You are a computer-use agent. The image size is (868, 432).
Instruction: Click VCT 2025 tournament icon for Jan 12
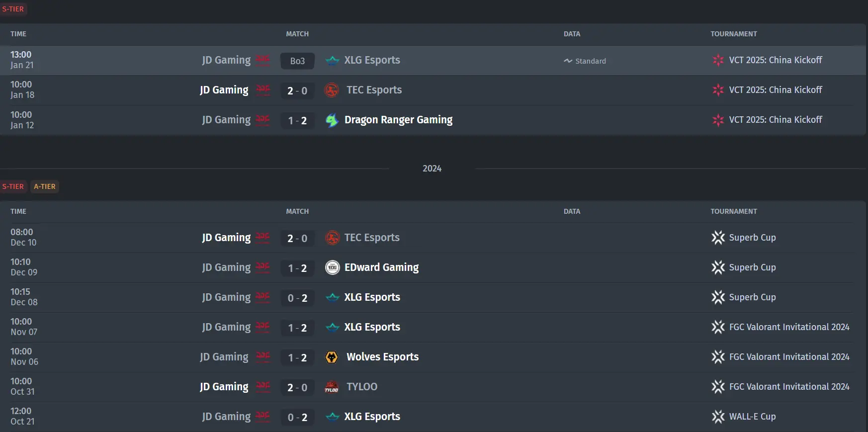tap(718, 120)
